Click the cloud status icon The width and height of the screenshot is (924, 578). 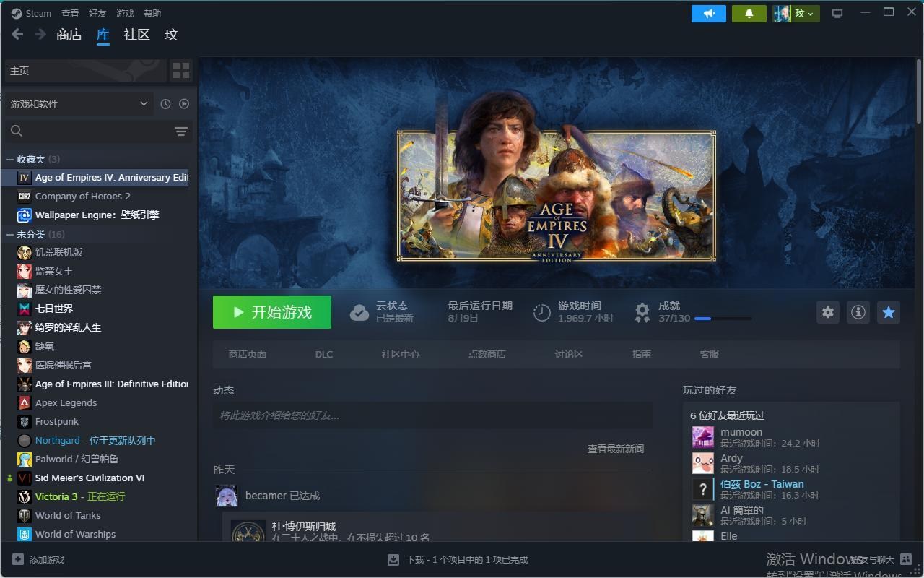[359, 312]
